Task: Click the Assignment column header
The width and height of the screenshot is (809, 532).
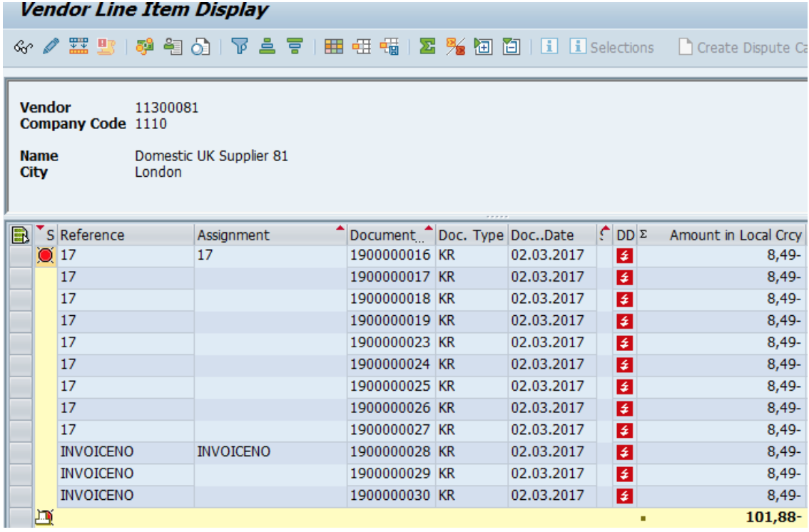Action: [x=270, y=235]
